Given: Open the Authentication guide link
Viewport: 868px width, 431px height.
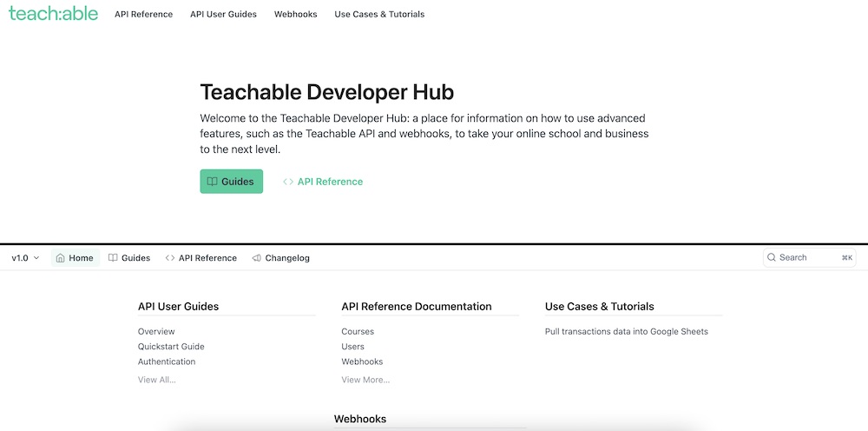Looking at the screenshot, I should (x=167, y=361).
